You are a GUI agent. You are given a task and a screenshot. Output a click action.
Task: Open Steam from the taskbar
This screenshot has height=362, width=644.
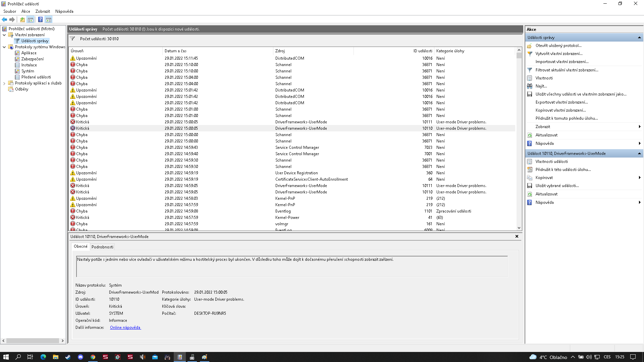(x=68, y=357)
